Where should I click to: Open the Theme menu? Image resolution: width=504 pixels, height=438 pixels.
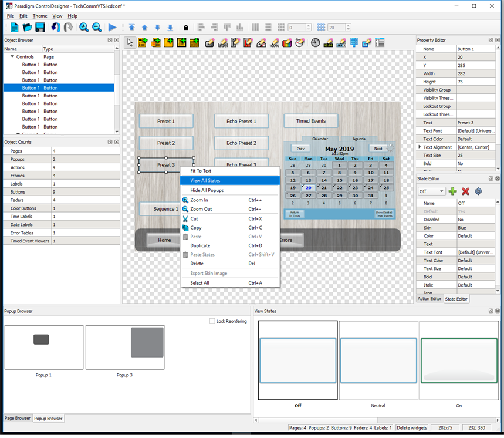click(x=39, y=16)
